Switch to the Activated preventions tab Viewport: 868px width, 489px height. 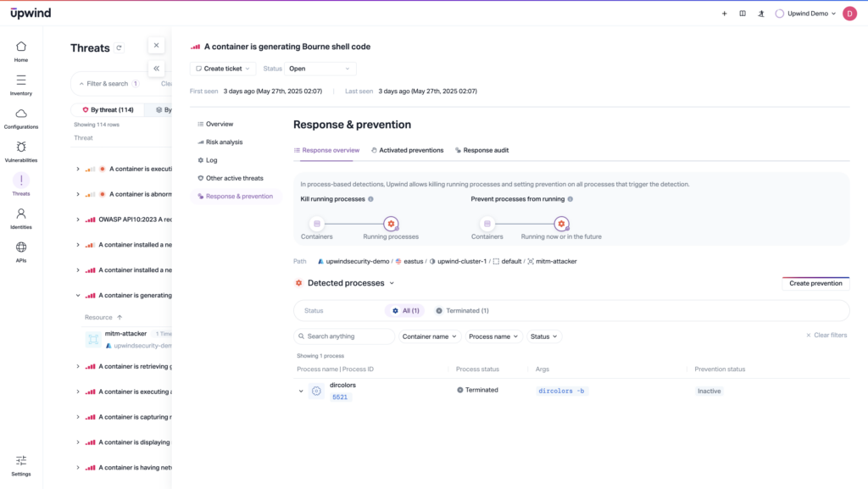pos(408,151)
